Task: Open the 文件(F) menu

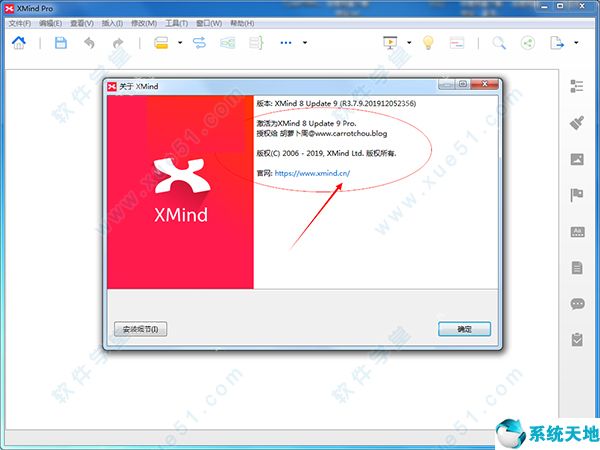Action: pyautogui.click(x=20, y=22)
